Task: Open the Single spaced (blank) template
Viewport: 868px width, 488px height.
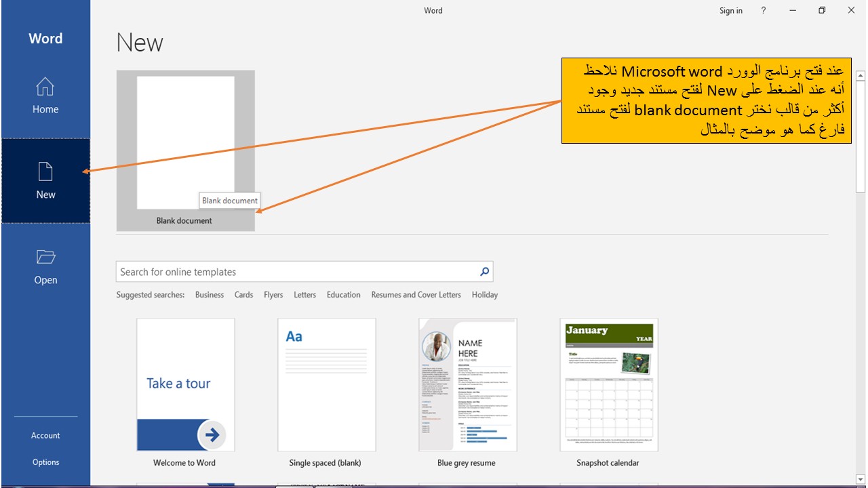Action: pos(326,384)
